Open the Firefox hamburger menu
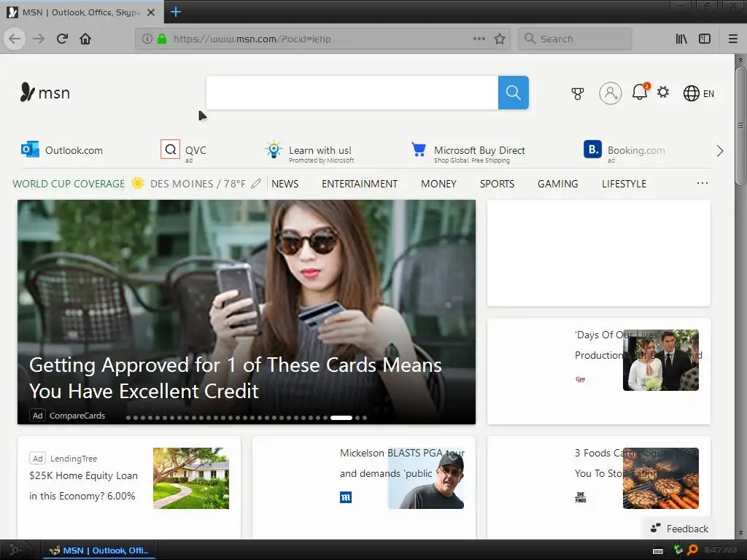The image size is (747, 560). tap(733, 39)
